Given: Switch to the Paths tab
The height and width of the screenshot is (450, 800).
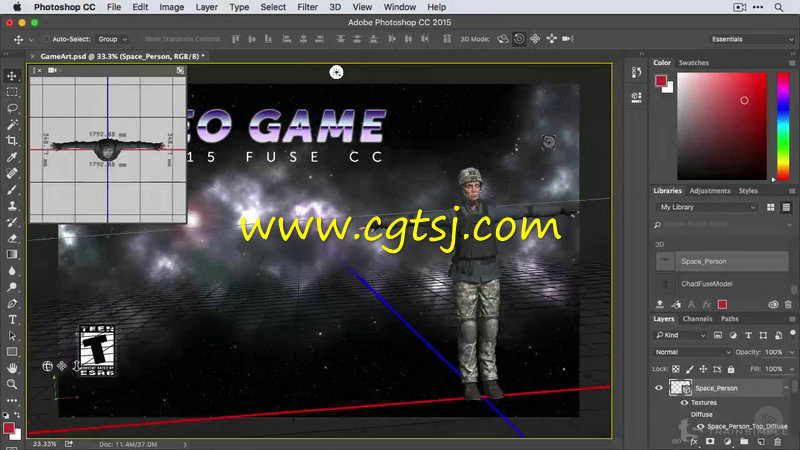Looking at the screenshot, I should click(730, 319).
